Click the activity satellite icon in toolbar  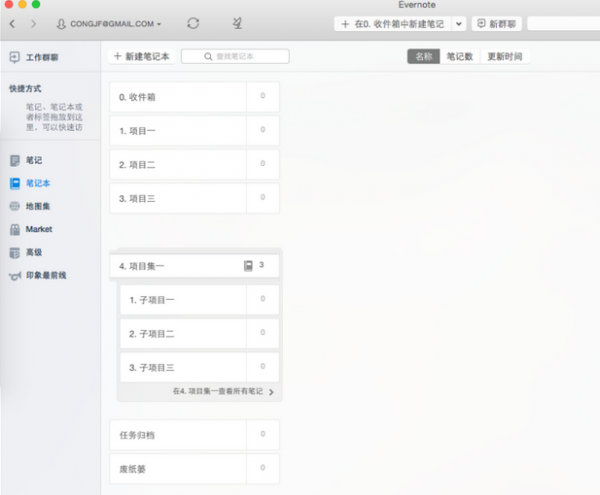coord(236,22)
